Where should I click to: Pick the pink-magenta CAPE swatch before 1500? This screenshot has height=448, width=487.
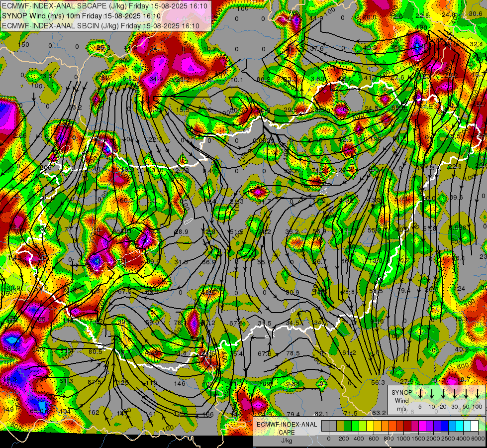(415, 426)
